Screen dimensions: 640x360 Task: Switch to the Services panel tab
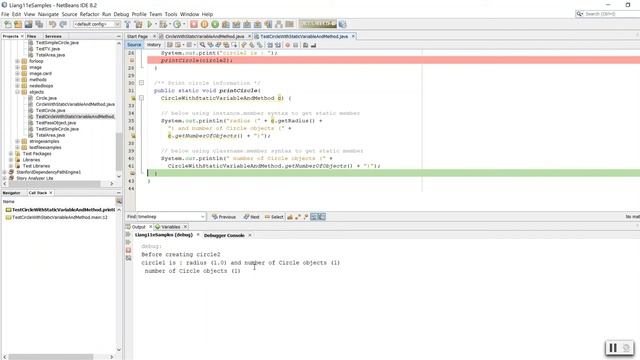(53, 36)
